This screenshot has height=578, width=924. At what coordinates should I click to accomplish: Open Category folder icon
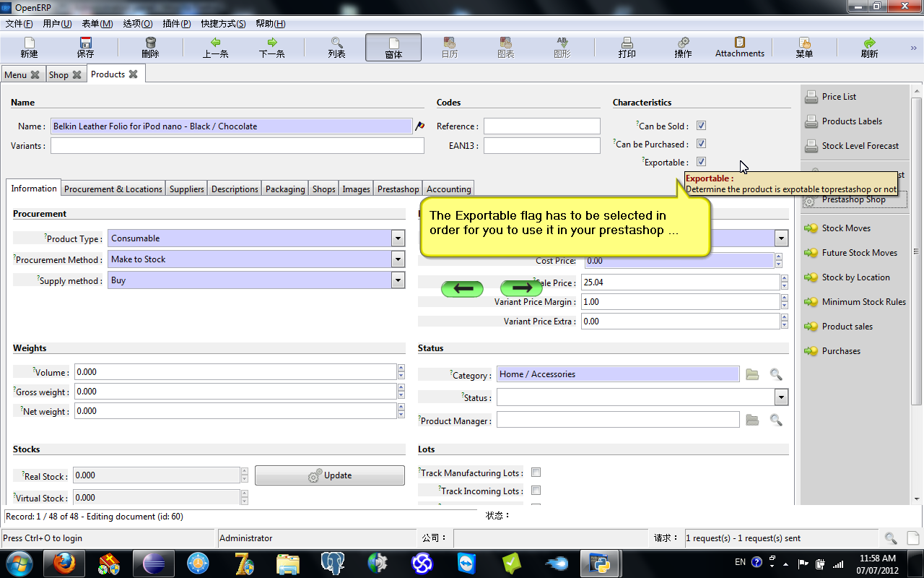tap(752, 374)
